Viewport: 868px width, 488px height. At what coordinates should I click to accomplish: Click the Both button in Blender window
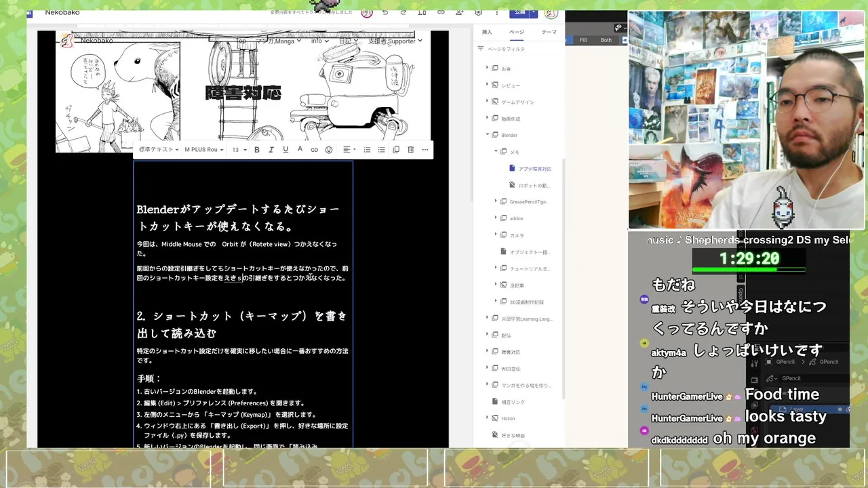606,40
